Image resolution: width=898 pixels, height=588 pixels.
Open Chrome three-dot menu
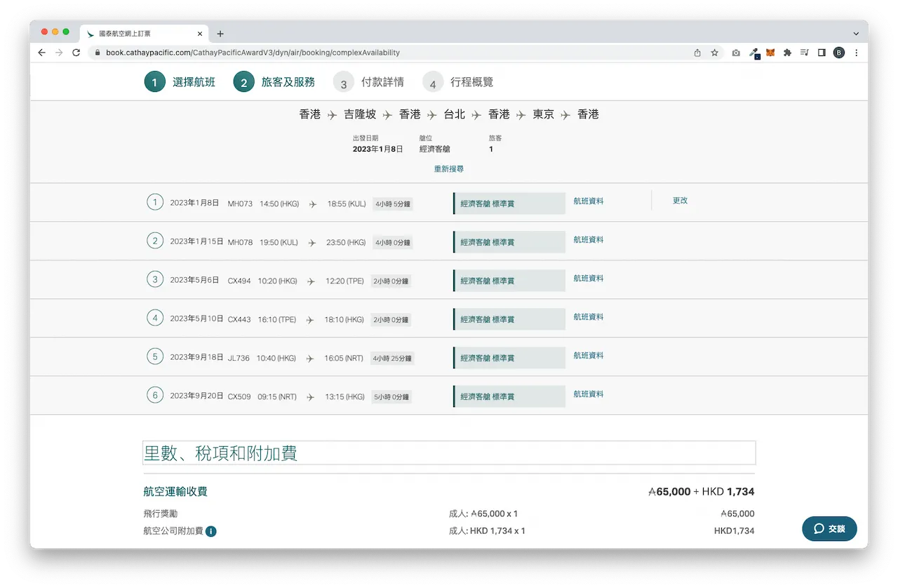pos(856,53)
